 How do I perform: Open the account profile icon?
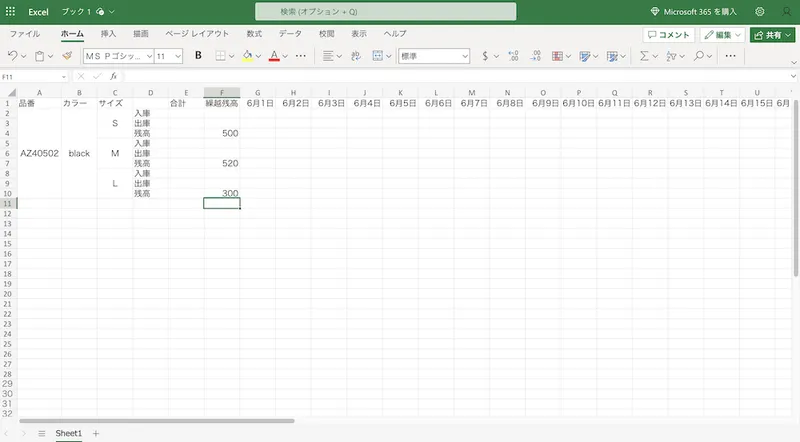(x=787, y=11)
